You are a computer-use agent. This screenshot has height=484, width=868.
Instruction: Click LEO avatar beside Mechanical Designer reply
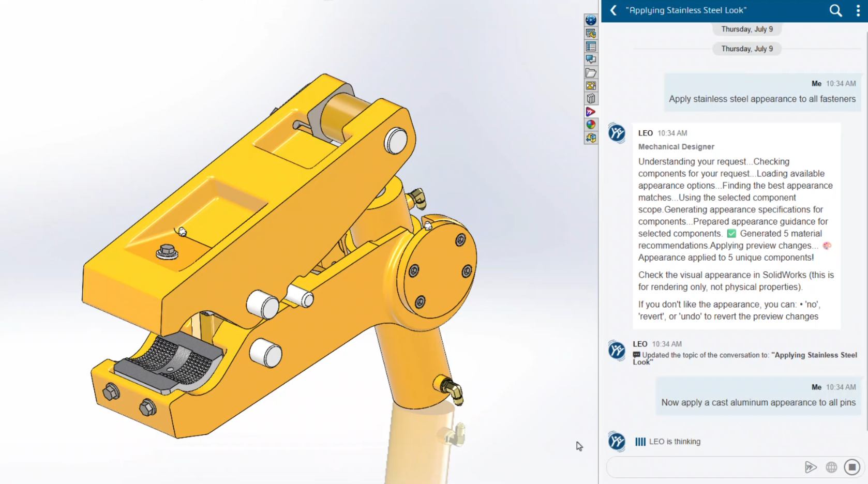pyautogui.click(x=617, y=133)
